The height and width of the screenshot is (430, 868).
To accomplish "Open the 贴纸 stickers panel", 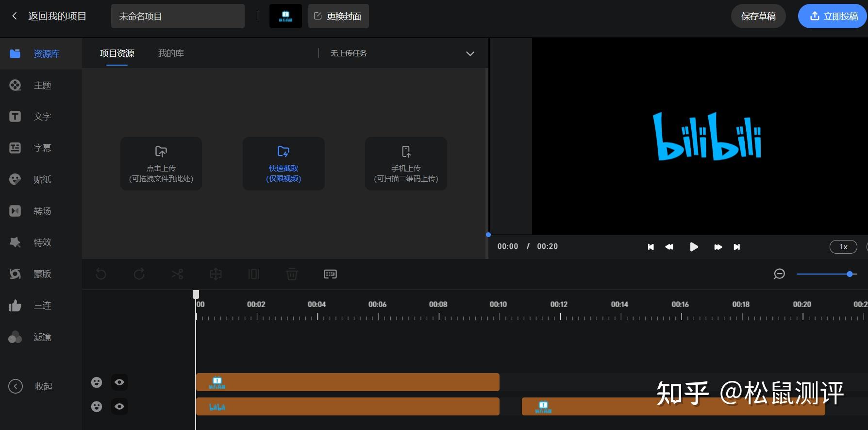I will coord(41,179).
